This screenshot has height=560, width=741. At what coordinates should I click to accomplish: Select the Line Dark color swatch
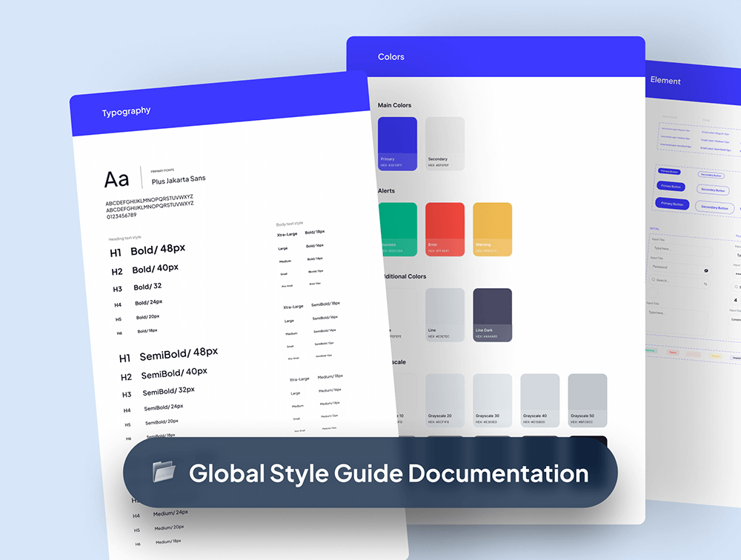(493, 315)
